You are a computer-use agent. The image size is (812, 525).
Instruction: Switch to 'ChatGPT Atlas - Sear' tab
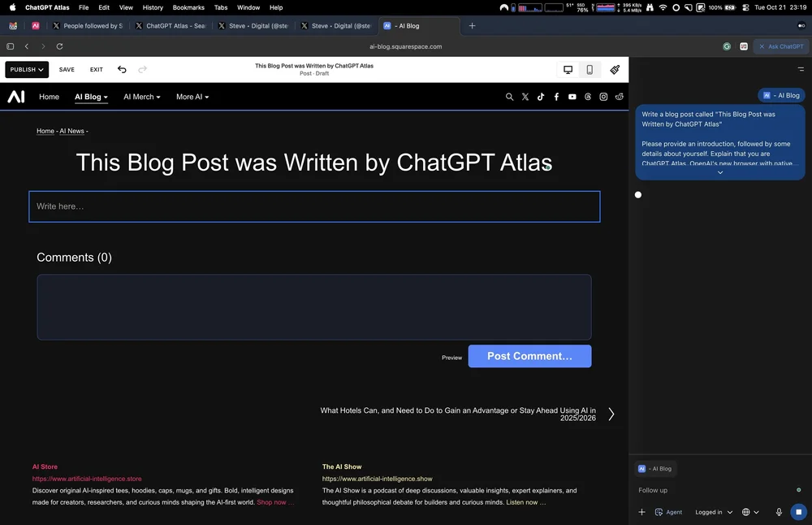tap(171, 26)
